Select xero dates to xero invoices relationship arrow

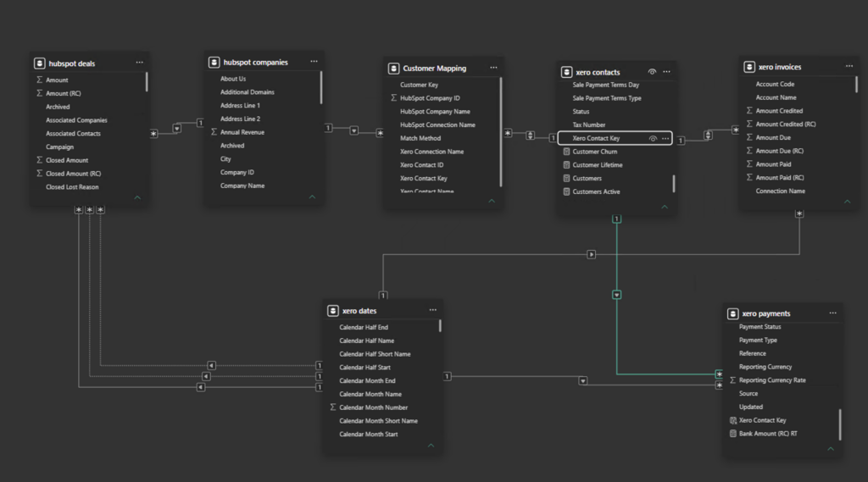pos(591,255)
